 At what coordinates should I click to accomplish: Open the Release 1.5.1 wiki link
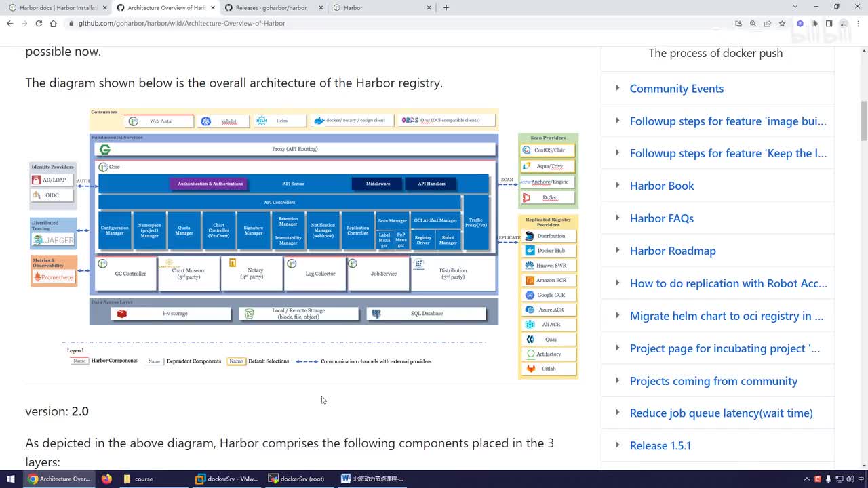pyautogui.click(x=660, y=445)
